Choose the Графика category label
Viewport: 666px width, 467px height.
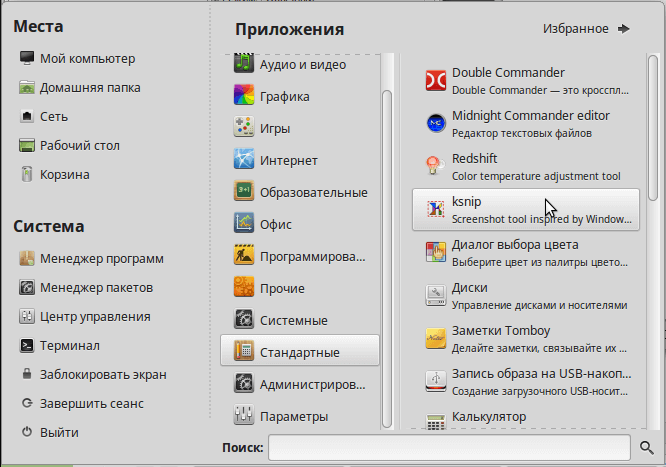285,96
